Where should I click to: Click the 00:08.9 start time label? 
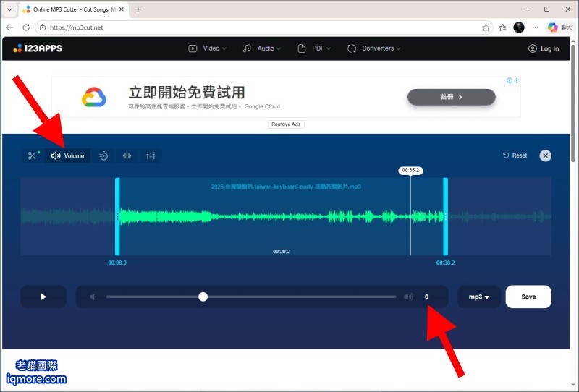click(117, 263)
